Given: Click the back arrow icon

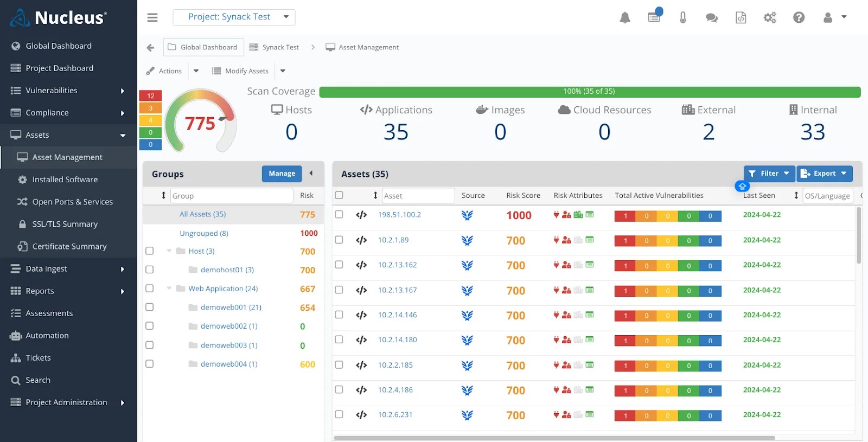Looking at the screenshot, I should (150, 48).
